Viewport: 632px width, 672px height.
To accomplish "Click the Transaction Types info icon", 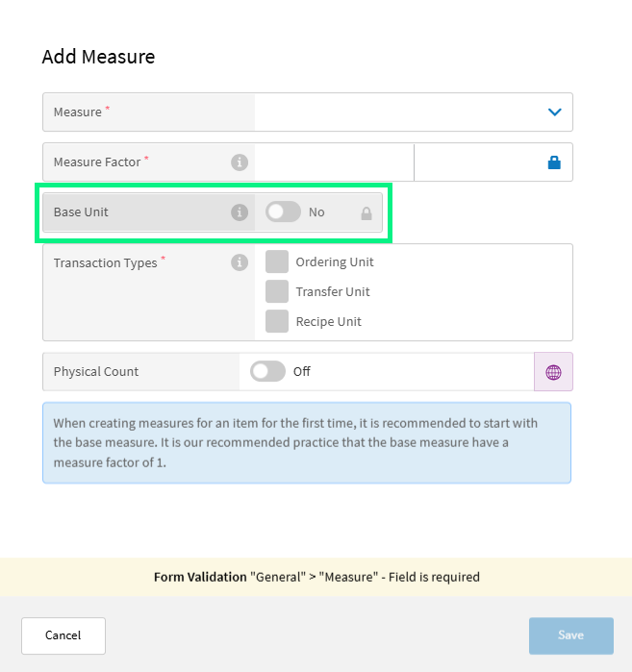I will pyautogui.click(x=240, y=262).
